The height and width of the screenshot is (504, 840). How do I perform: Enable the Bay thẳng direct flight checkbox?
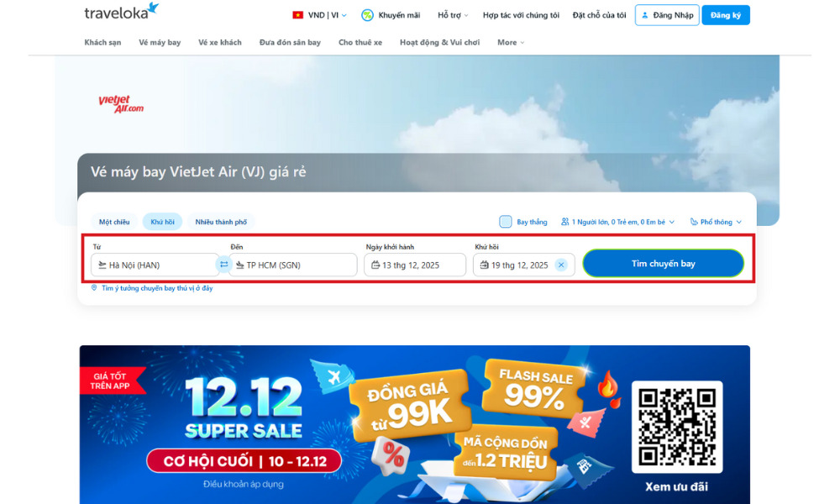(x=504, y=221)
